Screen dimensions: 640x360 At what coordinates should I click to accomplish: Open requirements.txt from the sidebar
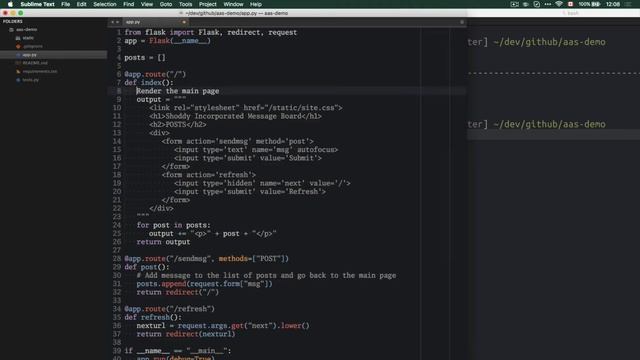pos(40,71)
